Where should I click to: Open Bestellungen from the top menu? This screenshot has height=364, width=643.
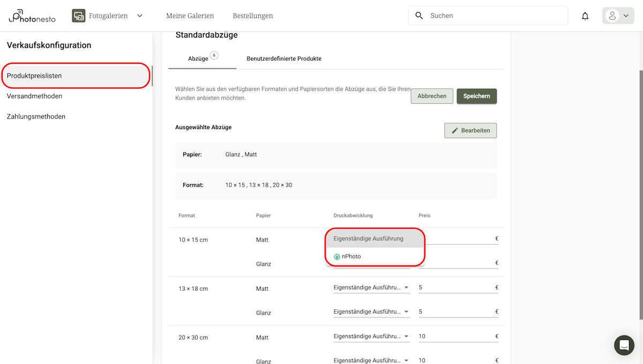(252, 16)
